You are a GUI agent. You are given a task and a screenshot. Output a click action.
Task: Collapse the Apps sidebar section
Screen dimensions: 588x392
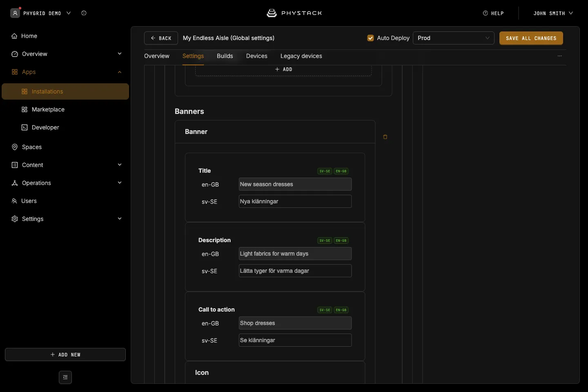coord(120,72)
